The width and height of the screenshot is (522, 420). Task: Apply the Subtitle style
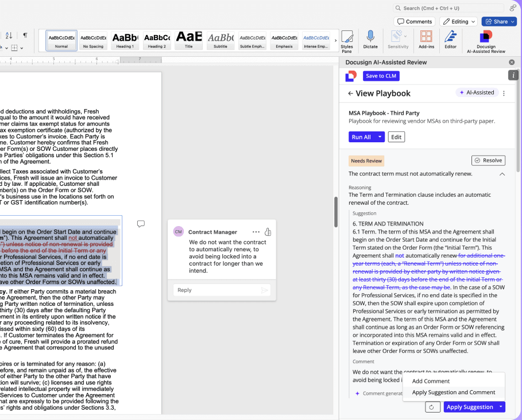(x=221, y=40)
